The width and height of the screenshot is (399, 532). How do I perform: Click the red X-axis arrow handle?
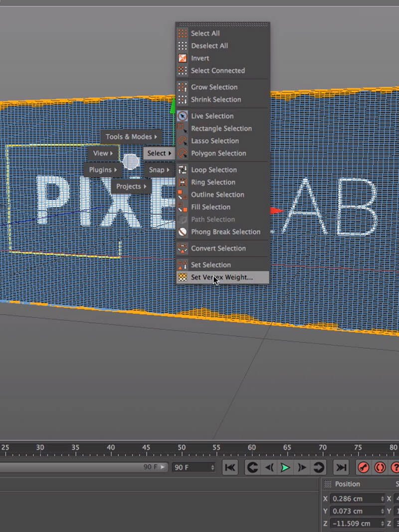[276, 211]
